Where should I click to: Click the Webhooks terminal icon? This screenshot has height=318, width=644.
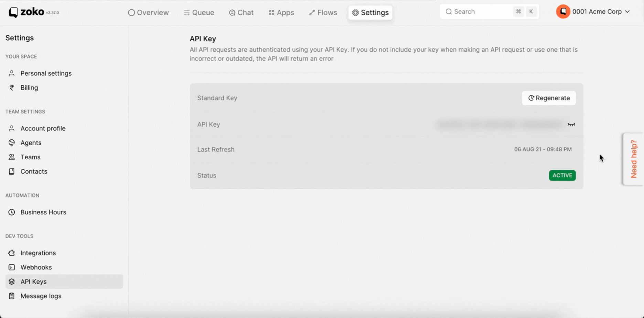12,267
